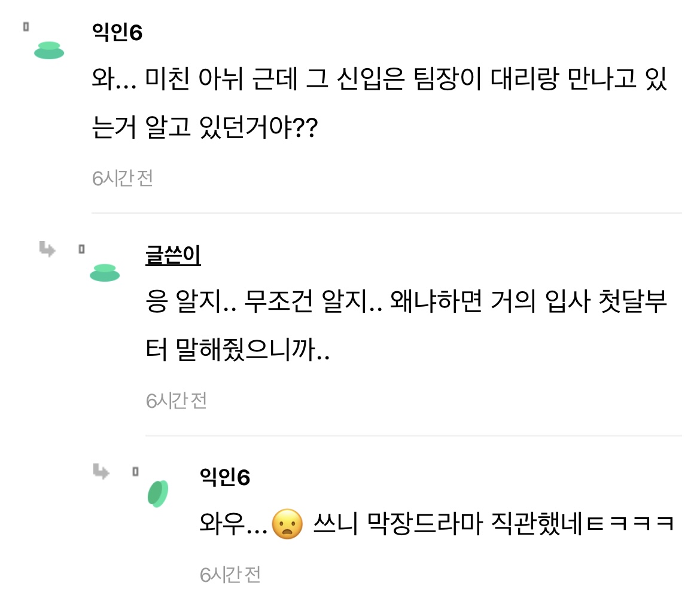The height and width of the screenshot is (598, 700).
Task: Click reply arrow icon beside 글쓴이 comment
Action: (47, 249)
